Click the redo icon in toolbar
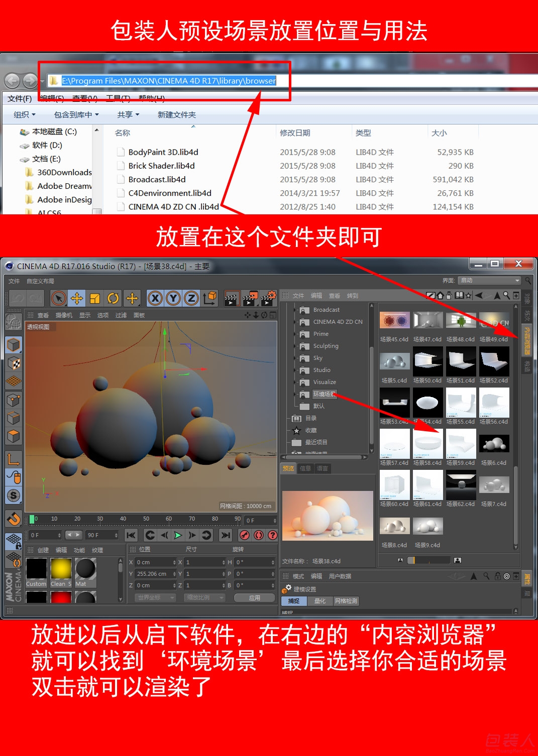 click(x=35, y=298)
